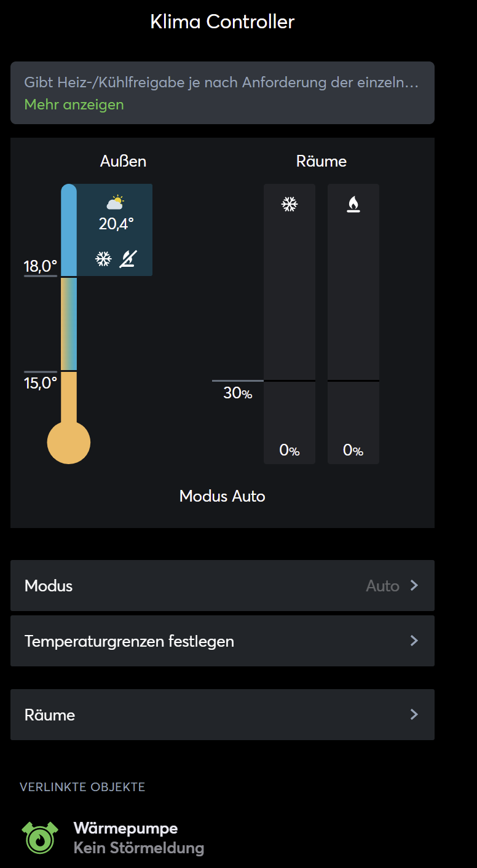The image size is (477, 868).
Task: Click the snowflake icon below outdoor temperature
Action: pyautogui.click(x=103, y=259)
